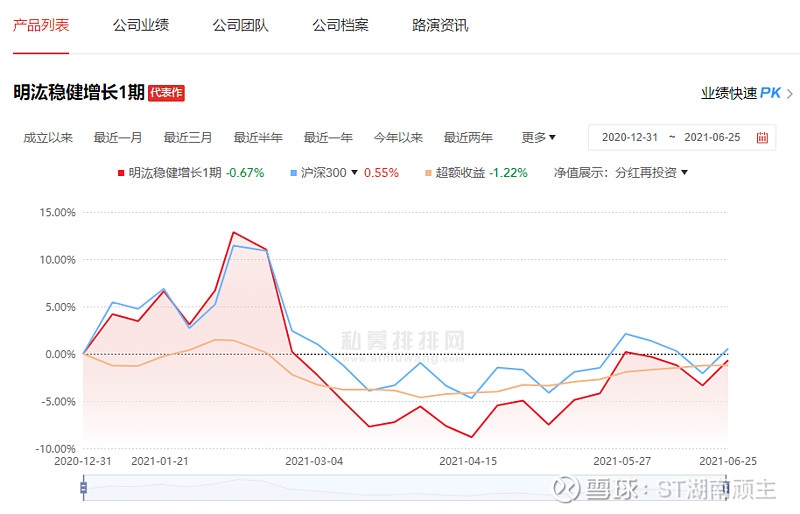The image size is (800, 514).
Task: Open the 公司档案 tab
Action: (340, 25)
